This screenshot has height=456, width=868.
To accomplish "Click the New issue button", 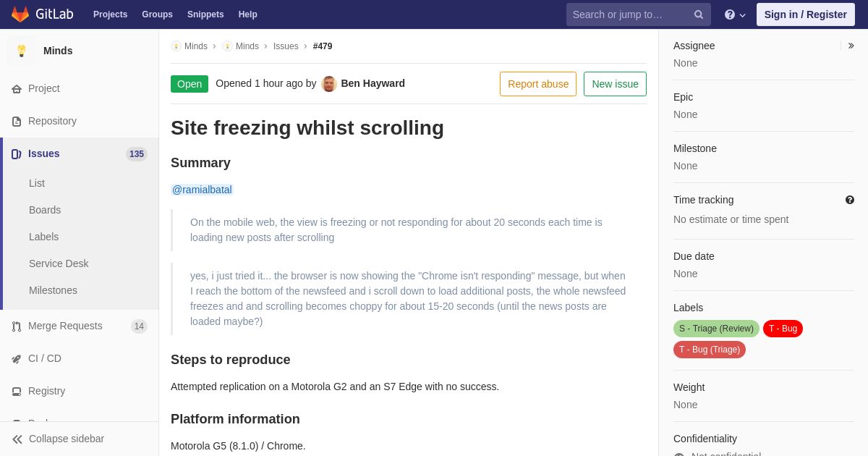I will pyautogui.click(x=615, y=84).
